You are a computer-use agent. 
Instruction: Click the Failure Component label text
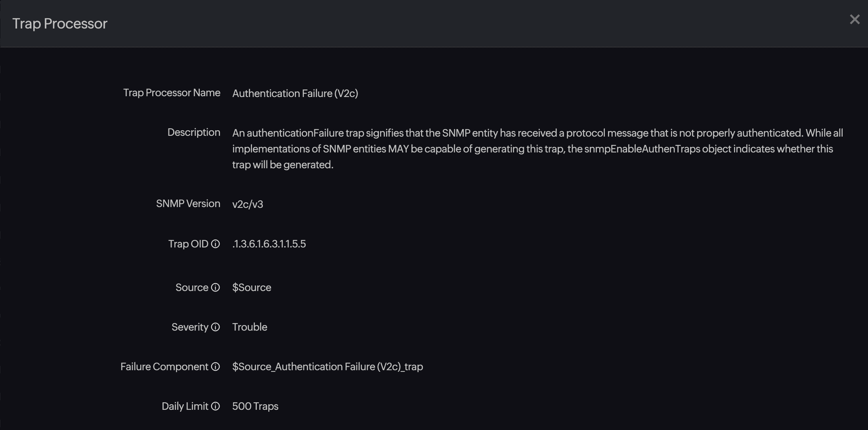[164, 367]
